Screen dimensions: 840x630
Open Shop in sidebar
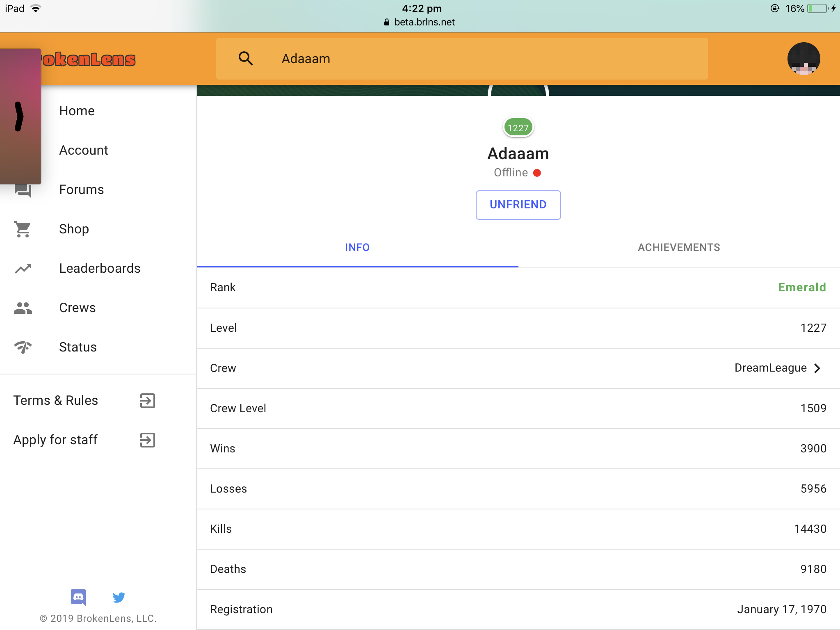(x=74, y=229)
